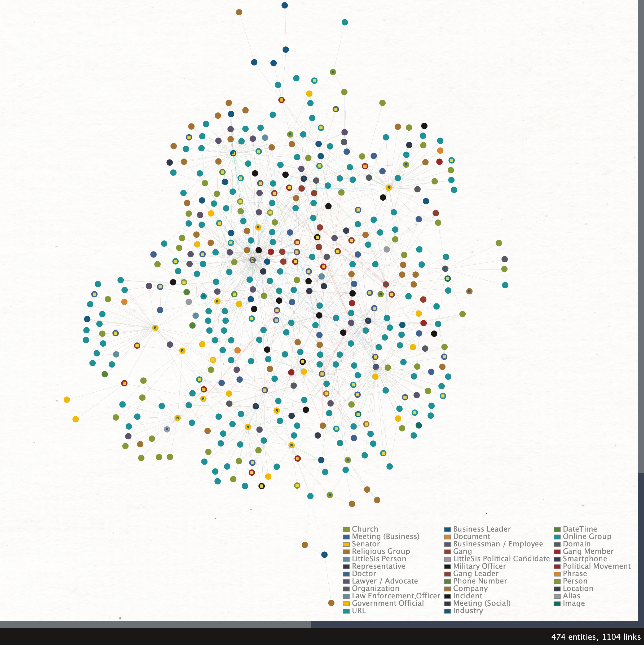Click the brown bookmarked node at far right

pyautogui.click(x=469, y=291)
